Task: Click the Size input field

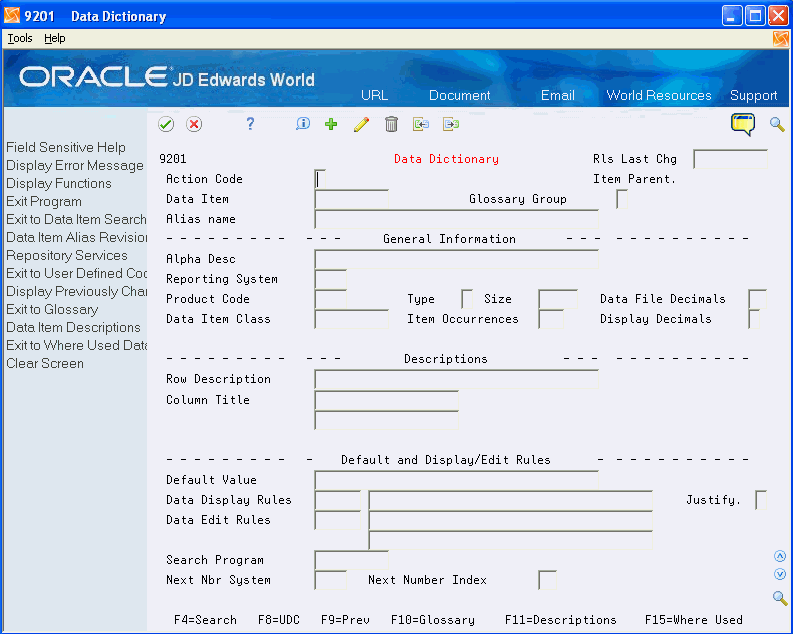Action: [x=558, y=299]
